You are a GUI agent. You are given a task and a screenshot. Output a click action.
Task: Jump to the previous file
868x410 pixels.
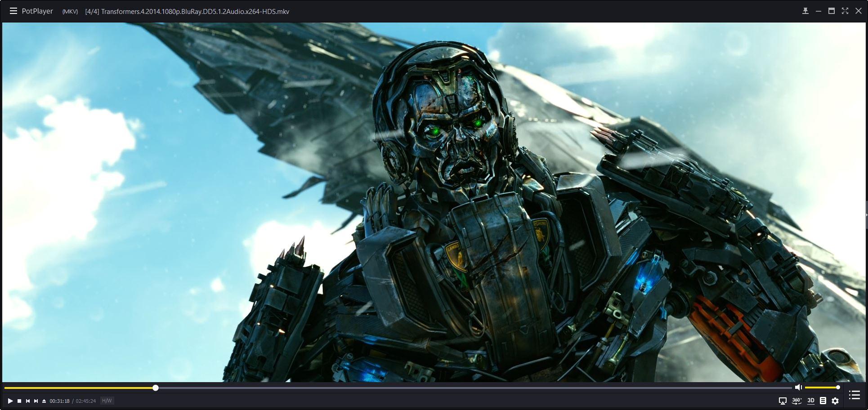coord(28,401)
